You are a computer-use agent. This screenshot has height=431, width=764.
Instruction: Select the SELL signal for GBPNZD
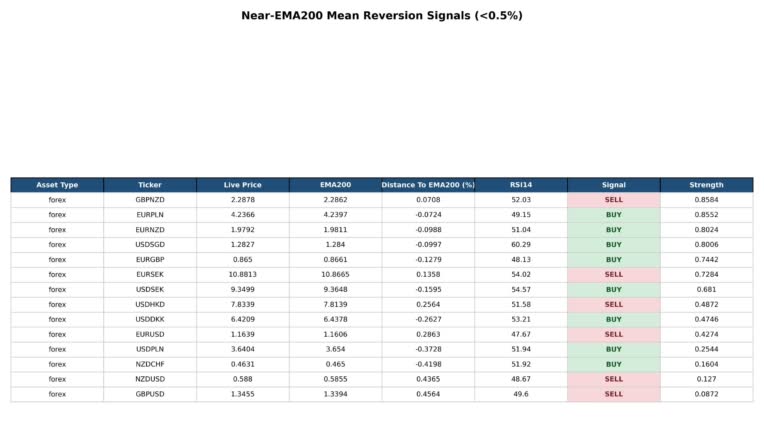click(x=613, y=200)
